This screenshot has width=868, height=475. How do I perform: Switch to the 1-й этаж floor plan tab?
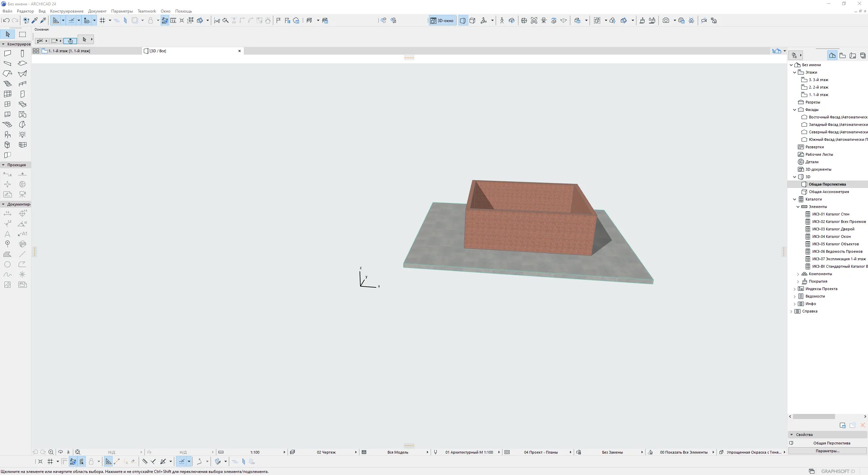(x=91, y=51)
